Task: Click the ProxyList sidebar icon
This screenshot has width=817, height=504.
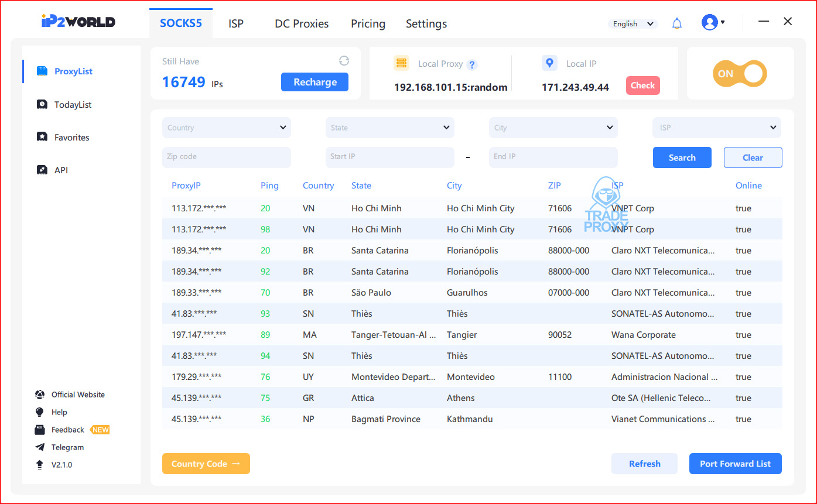Action: click(x=42, y=71)
